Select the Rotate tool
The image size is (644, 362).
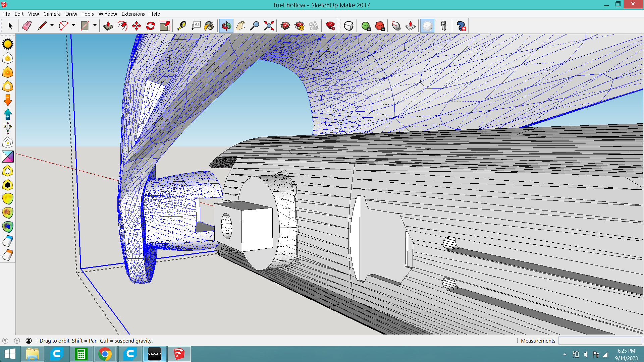point(150,26)
